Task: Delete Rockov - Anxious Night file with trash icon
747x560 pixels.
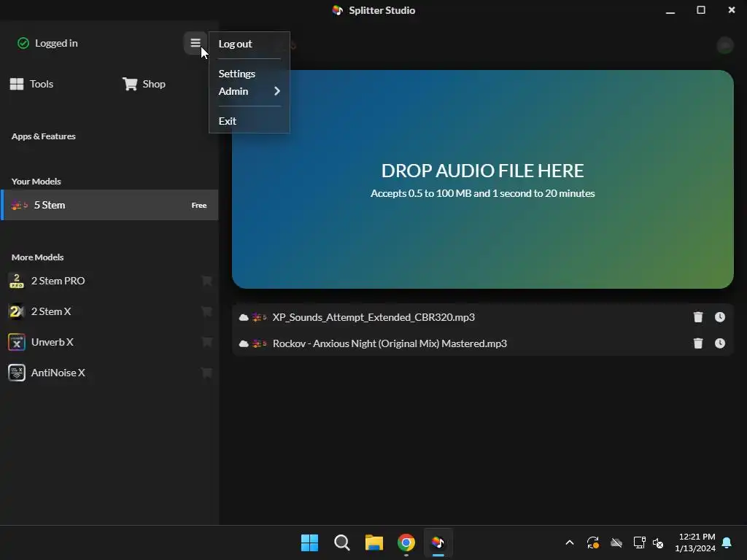Action: 698,343
